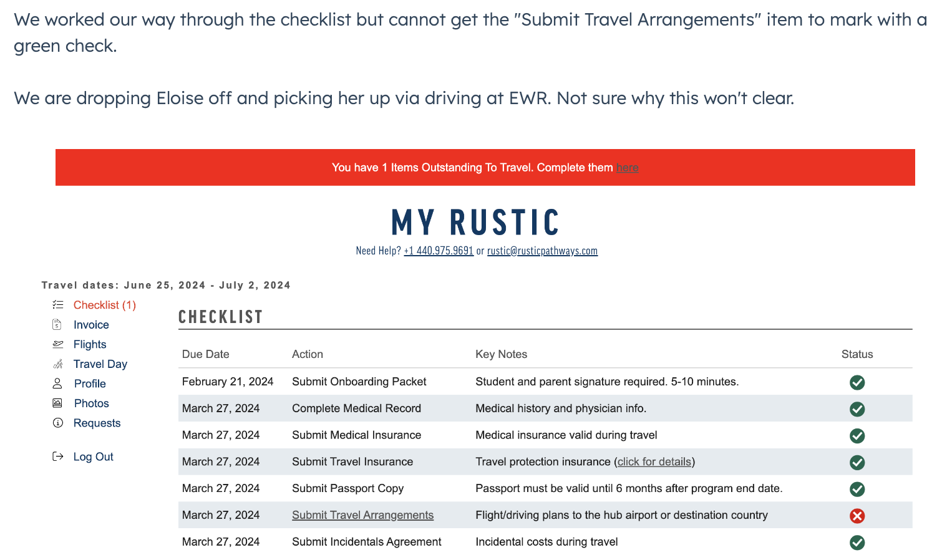Click the Log Out text link
942x560 pixels.
click(x=94, y=456)
